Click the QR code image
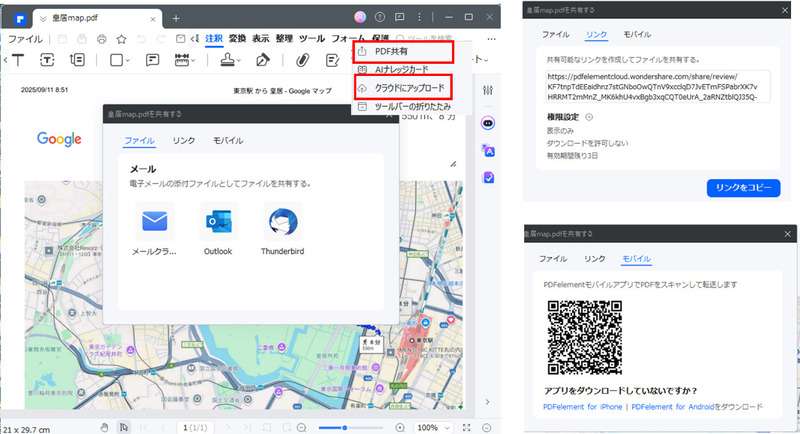The image size is (800, 434). [x=585, y=338]
